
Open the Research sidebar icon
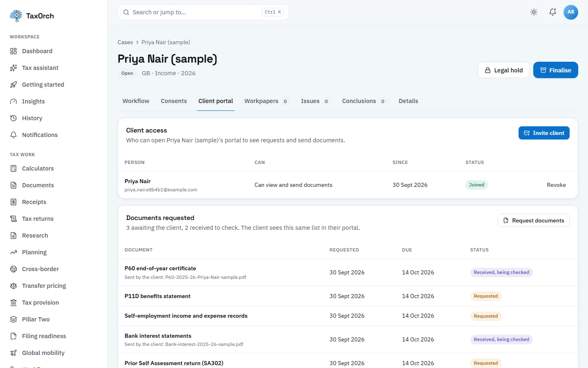click(x=13, y=236)
